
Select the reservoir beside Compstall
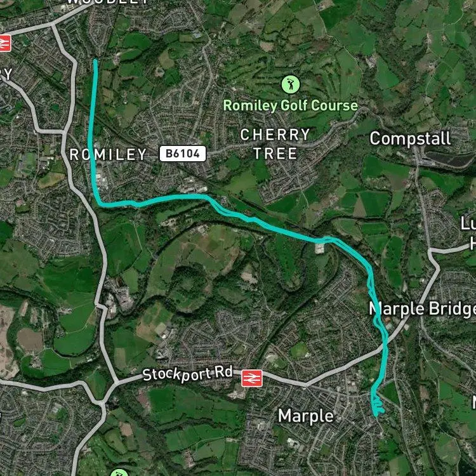click(x=448, y=159)
